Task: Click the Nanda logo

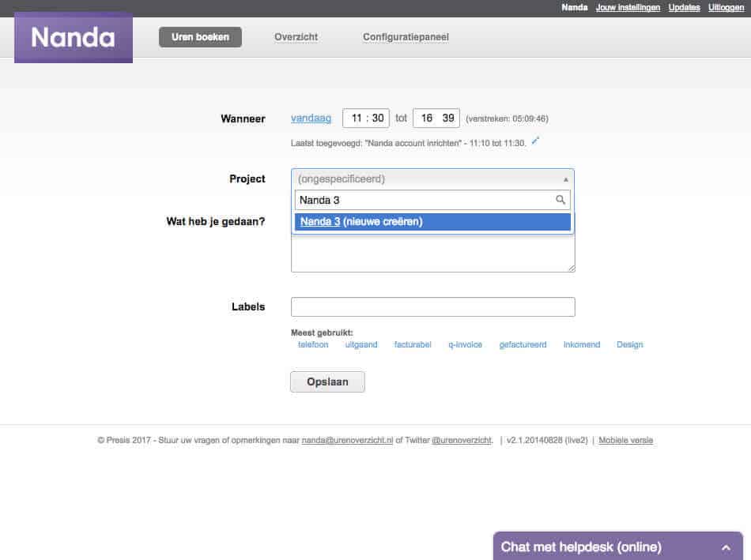Action: pos(74,38)
